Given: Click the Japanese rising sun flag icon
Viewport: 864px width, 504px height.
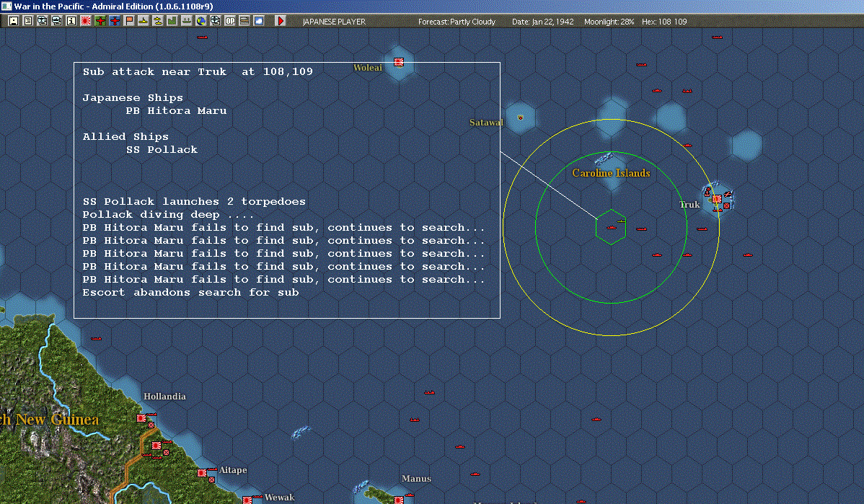Looking at the screenshot, I should (x=85, y=21).
